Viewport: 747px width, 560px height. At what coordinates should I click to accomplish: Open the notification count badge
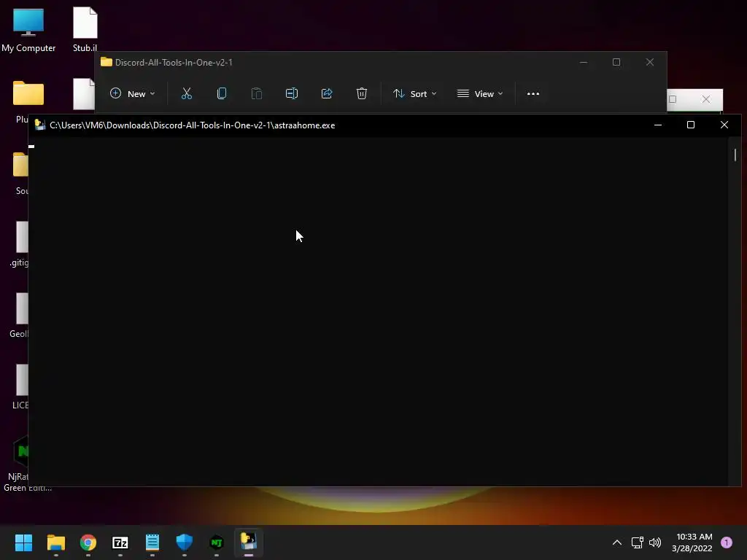(x=727, y=542)
